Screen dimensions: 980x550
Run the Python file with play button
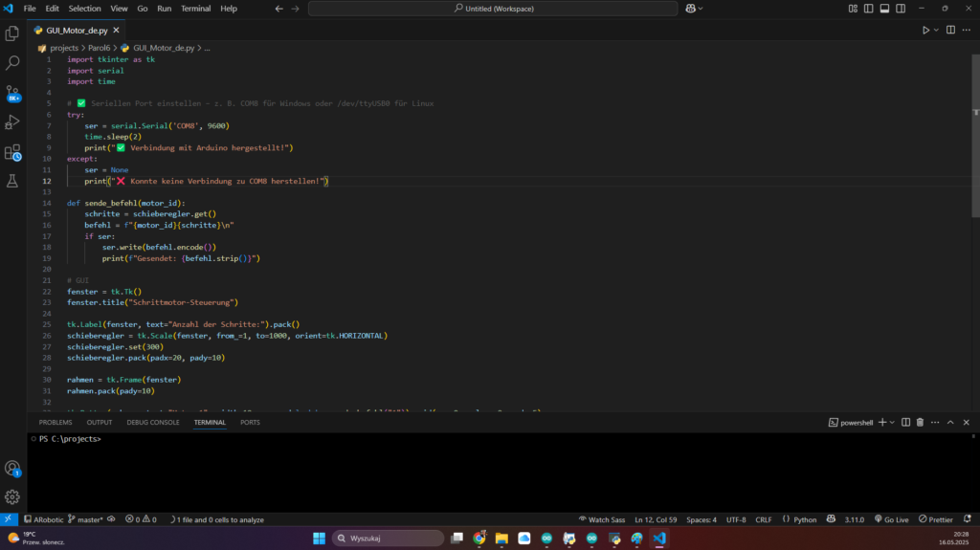[925, 30]
